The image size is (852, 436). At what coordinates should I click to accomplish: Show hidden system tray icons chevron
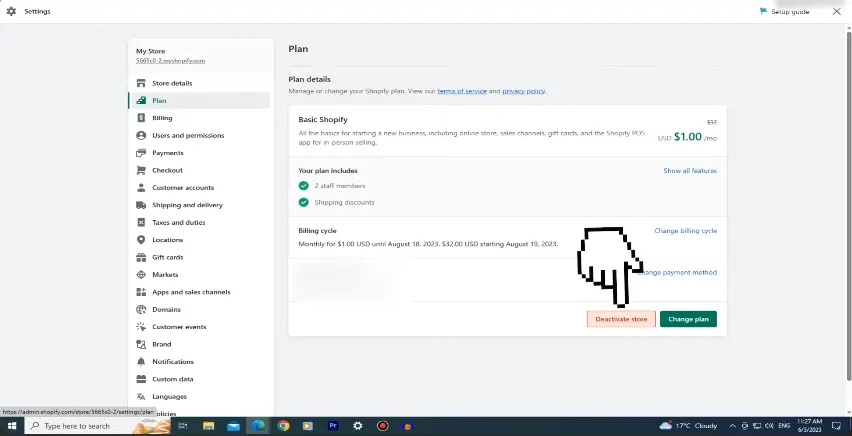click(732, 426)
